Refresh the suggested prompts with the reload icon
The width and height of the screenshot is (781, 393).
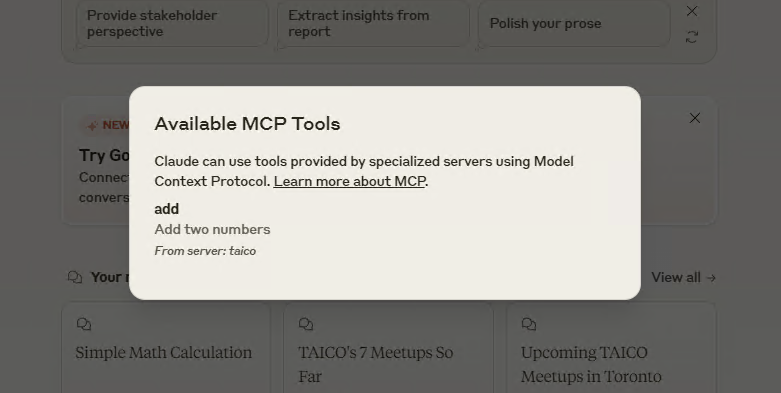[x=692, y=37]
